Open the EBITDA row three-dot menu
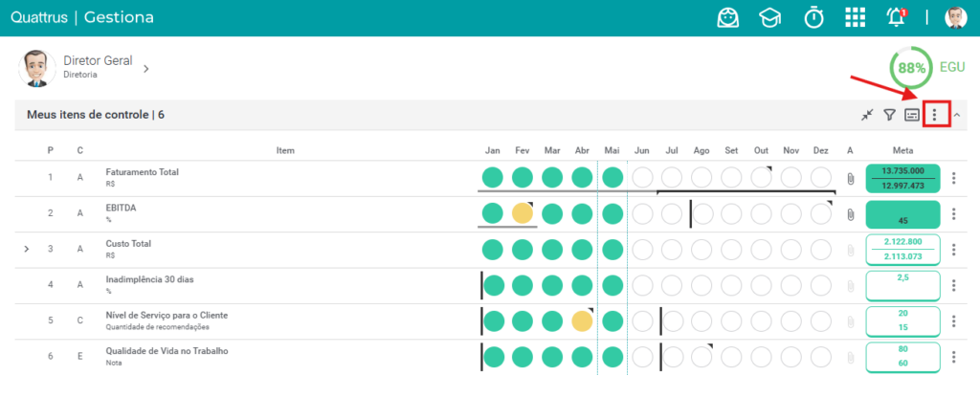Screen dimensions: 980x398 point(954,214)
